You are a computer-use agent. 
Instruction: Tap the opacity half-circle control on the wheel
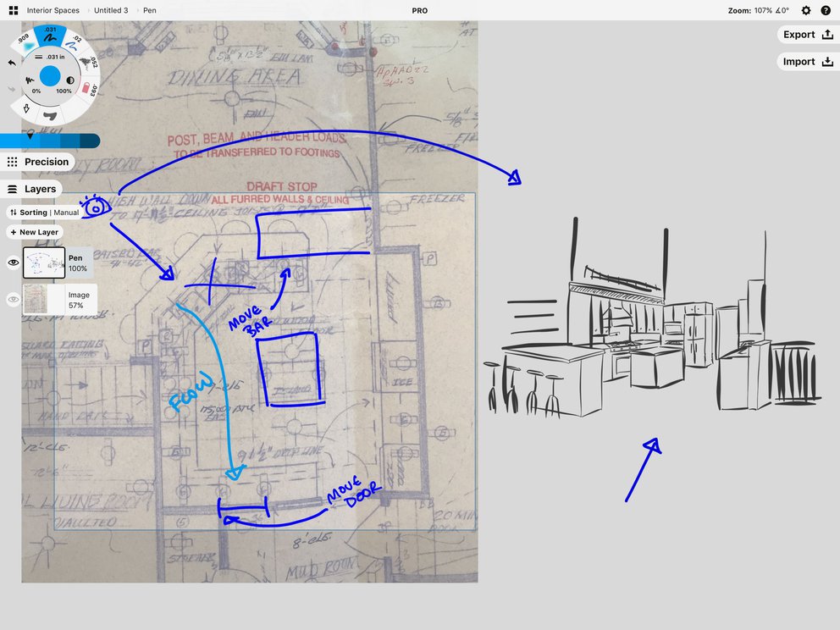69,80
